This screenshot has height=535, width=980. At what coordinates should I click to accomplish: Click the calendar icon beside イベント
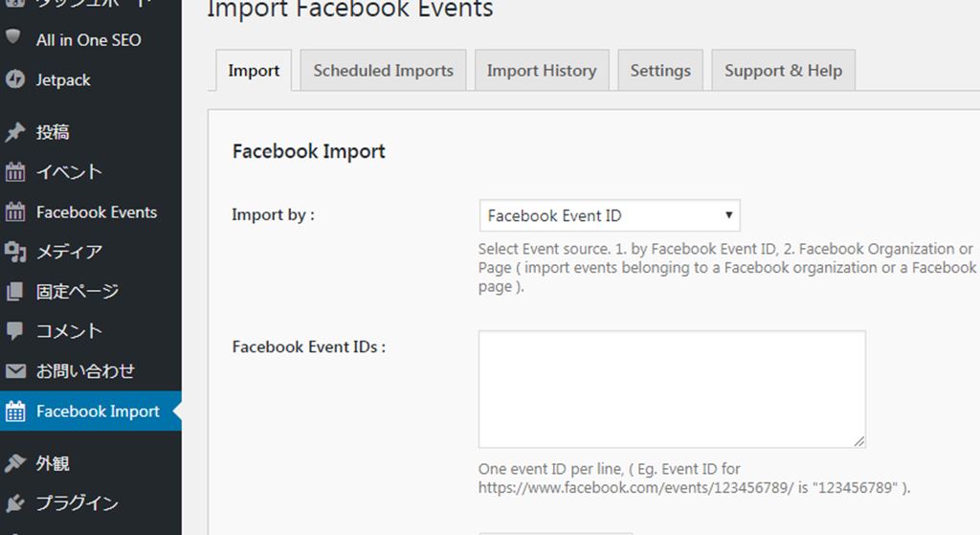point(14,172)
